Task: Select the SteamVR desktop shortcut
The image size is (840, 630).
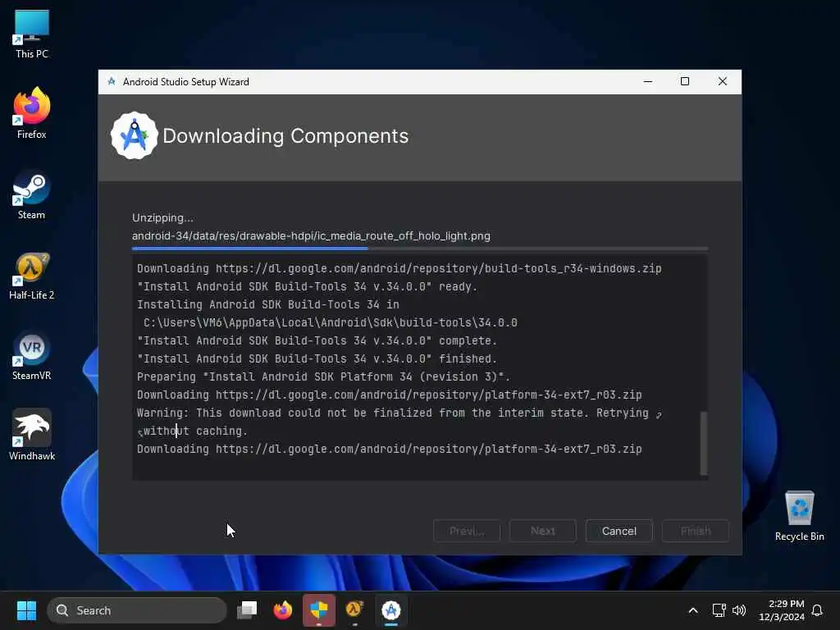Action: (32, 356)
